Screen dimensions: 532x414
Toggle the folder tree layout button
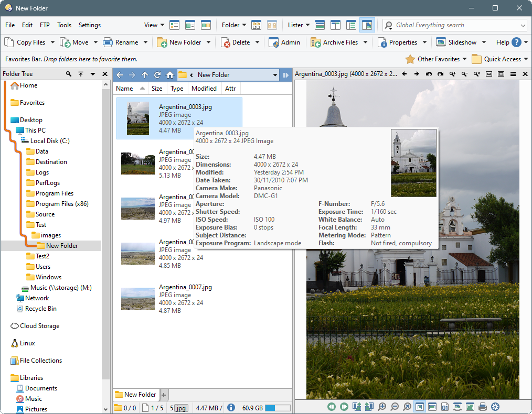tap(351, 25)
